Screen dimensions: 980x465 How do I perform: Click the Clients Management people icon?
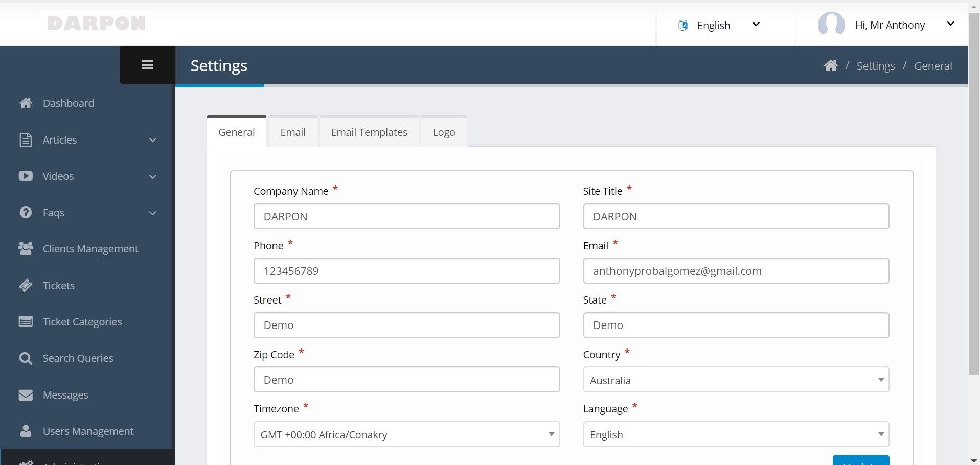tap(26, 249)
